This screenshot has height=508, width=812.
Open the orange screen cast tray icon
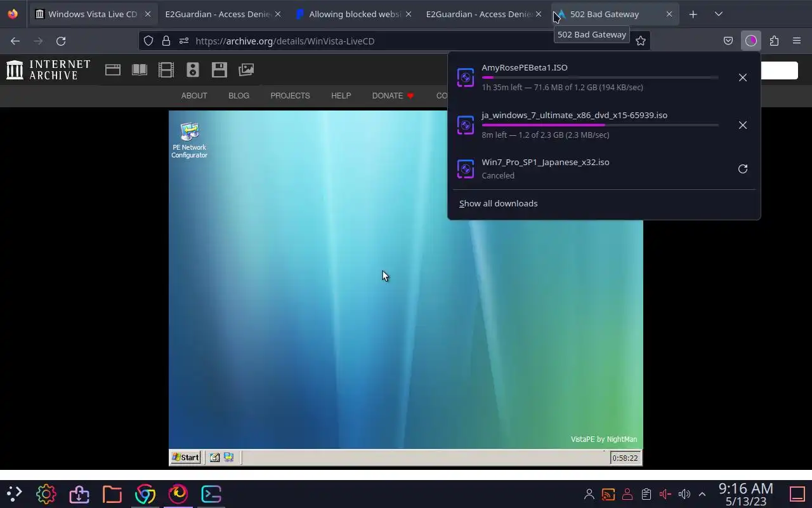point(608,494)
